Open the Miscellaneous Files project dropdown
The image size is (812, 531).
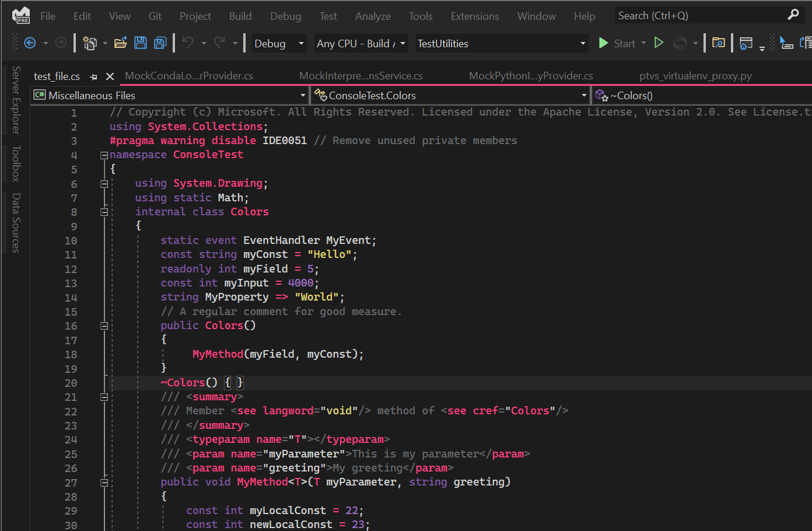click(x=170, y=95)
